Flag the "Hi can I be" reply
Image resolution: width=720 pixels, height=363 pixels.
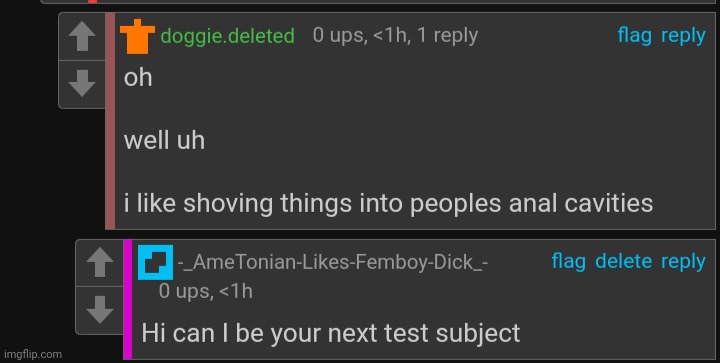click(x=568, y=261)
